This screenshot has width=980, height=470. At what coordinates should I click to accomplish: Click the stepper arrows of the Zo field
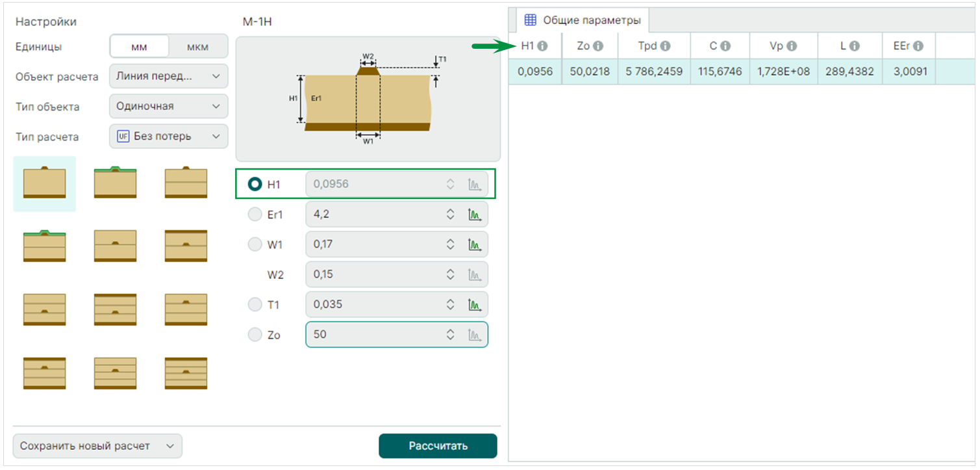click(450, 335)
